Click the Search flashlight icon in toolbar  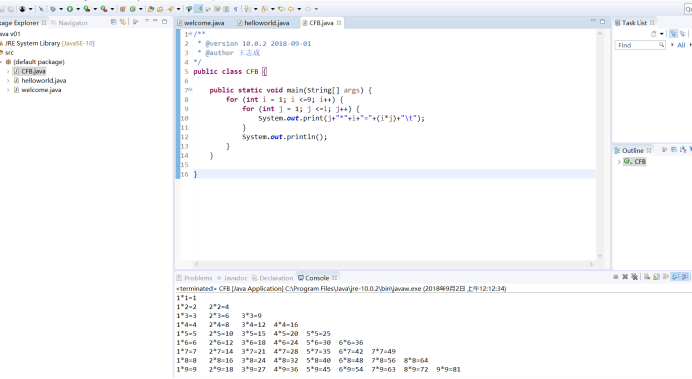(170, 9)
